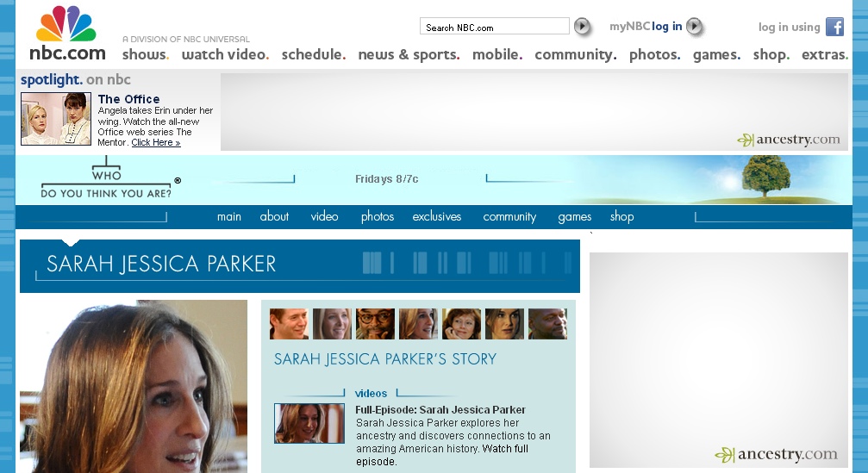Open the show's community tab
The image size is (868, 473).
coord(509,217)
